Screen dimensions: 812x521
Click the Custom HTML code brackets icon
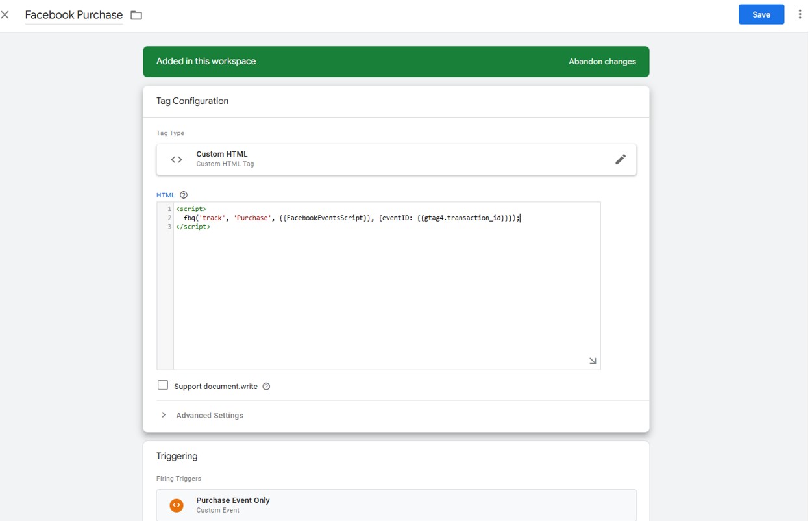click(x=177, y=159)
